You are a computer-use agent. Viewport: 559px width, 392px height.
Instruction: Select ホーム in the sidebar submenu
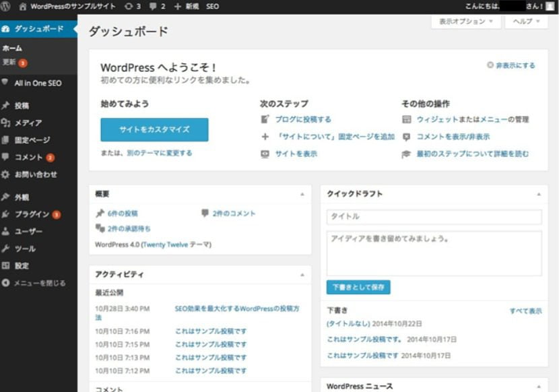pyautogui.click(x=12, y=48)
